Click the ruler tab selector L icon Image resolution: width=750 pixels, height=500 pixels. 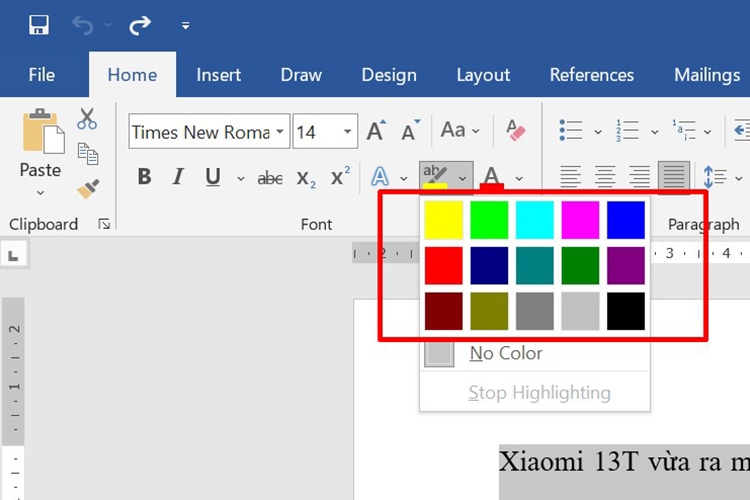click(13, 256)
